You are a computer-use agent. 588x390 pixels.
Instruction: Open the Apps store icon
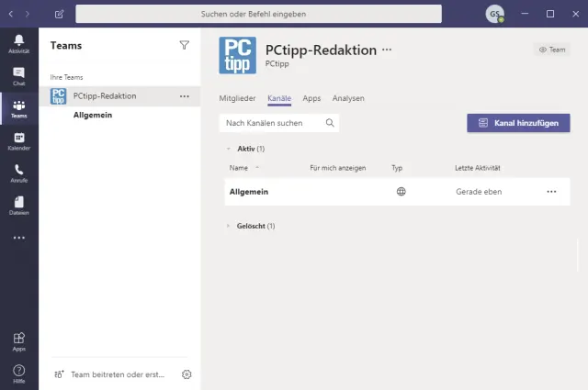click(18, 342)
